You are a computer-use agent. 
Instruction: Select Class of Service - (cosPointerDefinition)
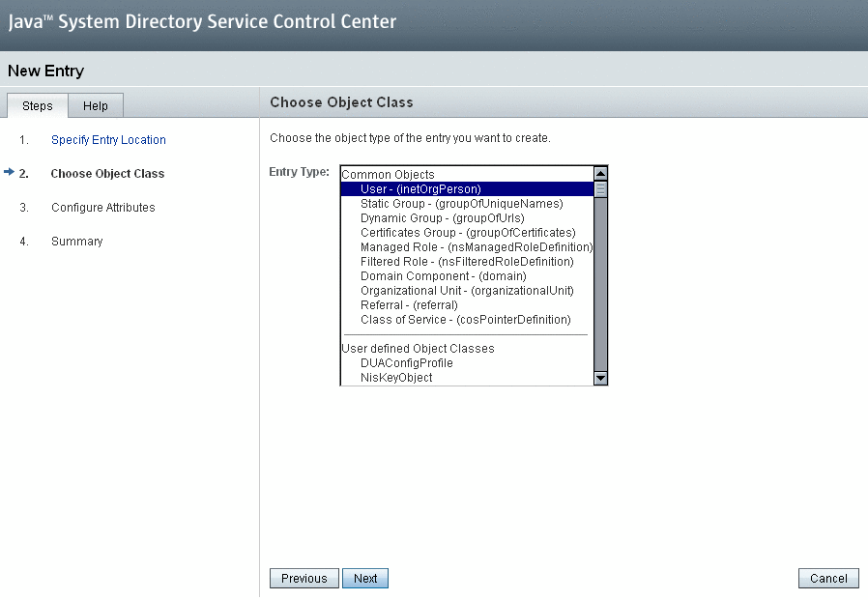coord(467,320)
